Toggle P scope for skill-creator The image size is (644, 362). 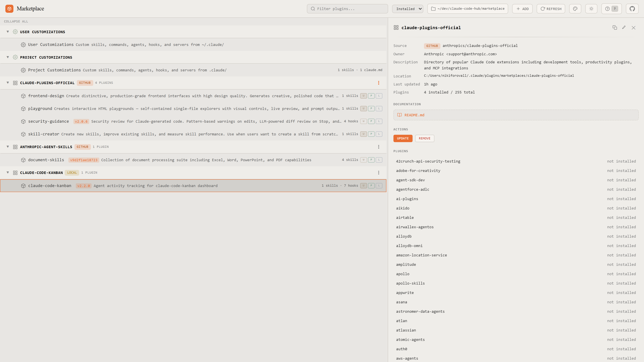click(x=371, y=134)
